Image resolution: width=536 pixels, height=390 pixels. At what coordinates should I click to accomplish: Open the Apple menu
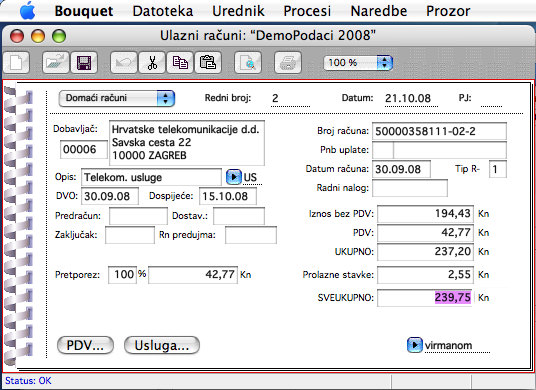coord(28,11)
